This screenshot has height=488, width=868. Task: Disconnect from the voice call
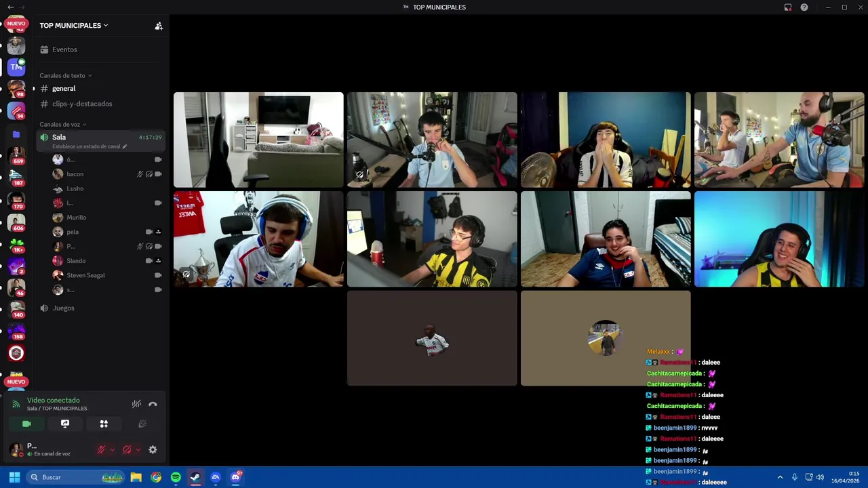153,404
